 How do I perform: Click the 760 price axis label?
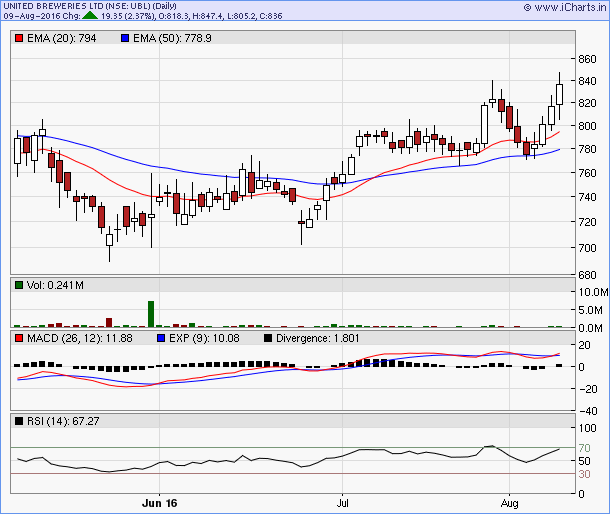587,173
